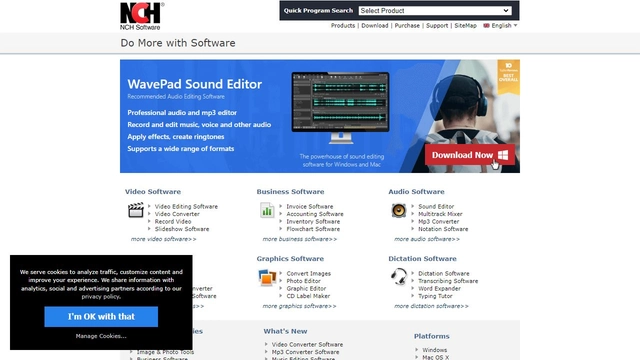Open the Sound Editor link
The image size is (640, 360).
[x=436, y=207]
